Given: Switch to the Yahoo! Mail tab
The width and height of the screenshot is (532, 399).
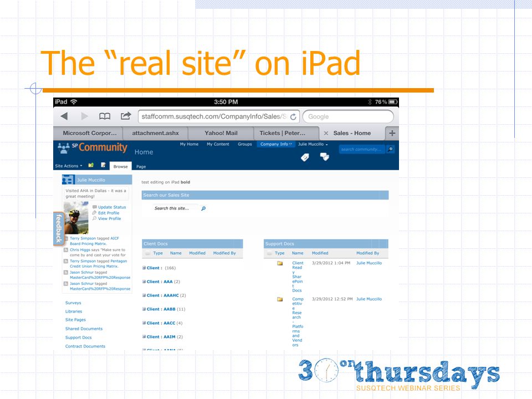Looking at the screenshot, I should [221, 134].
